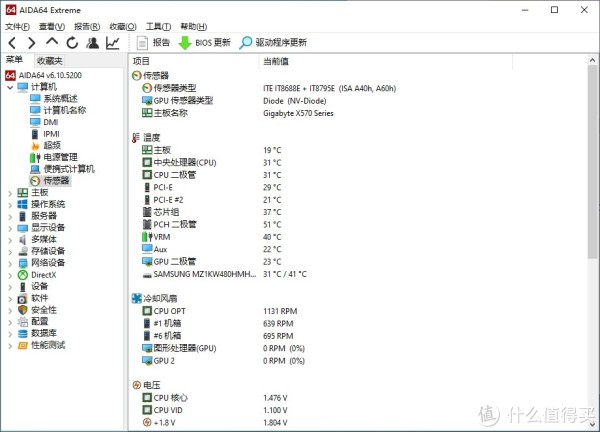The height and width of the screenshot is (432, 600).
Task: Click the user profile toolbar icon
Action: tap(92, 43)
